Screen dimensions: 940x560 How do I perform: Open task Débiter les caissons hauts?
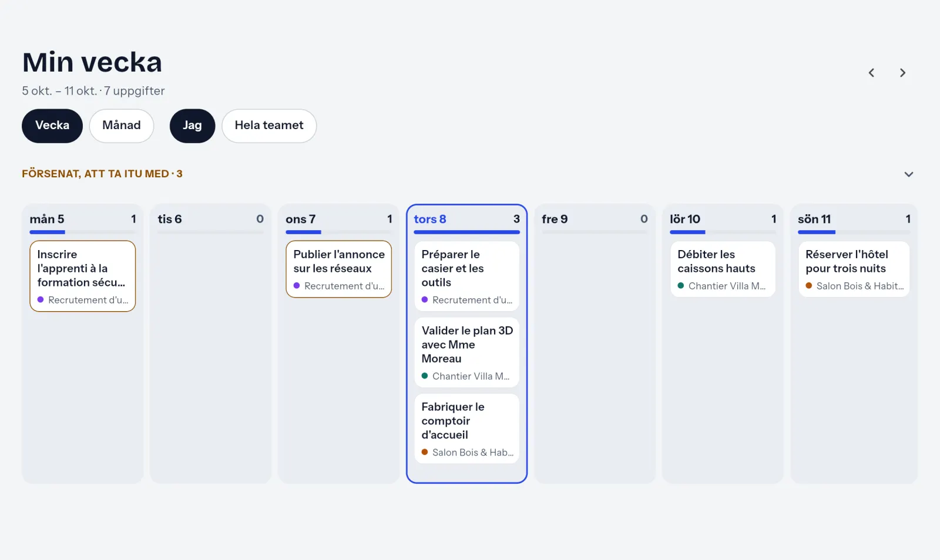pyautogui.click(x=723, y=269)
